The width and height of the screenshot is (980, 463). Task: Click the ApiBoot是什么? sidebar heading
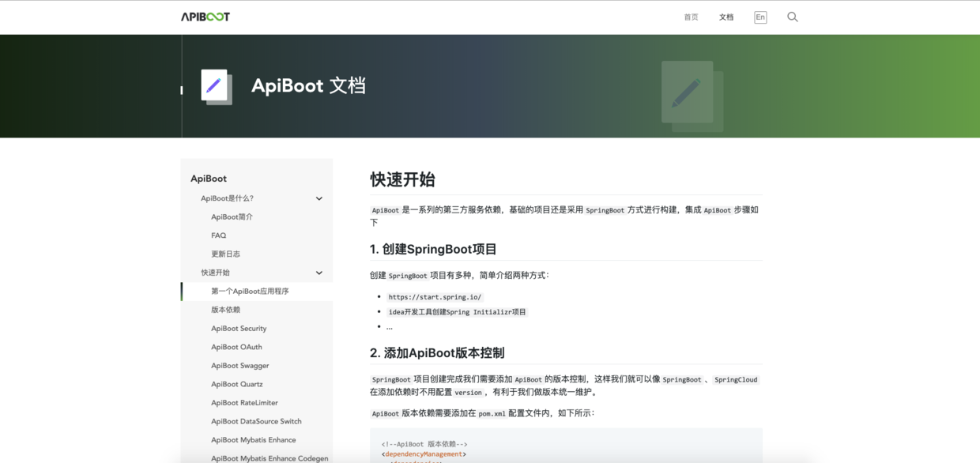[x=227, y=198]
